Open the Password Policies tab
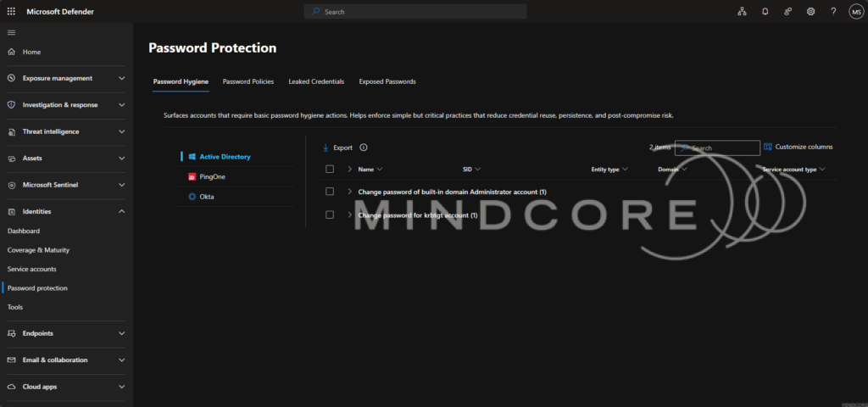The height and width of the screenshot is (407, 868). coord(248,81)
